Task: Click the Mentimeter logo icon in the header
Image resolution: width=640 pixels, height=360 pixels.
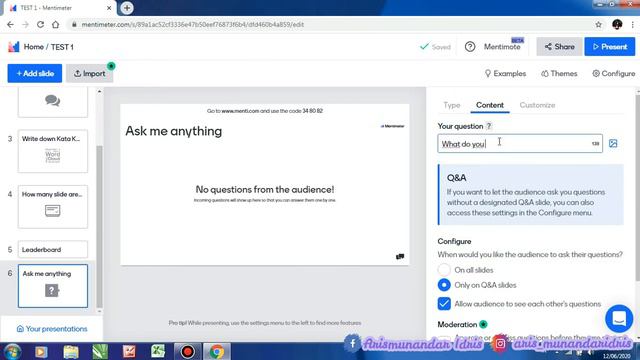Action: point(13,47)
